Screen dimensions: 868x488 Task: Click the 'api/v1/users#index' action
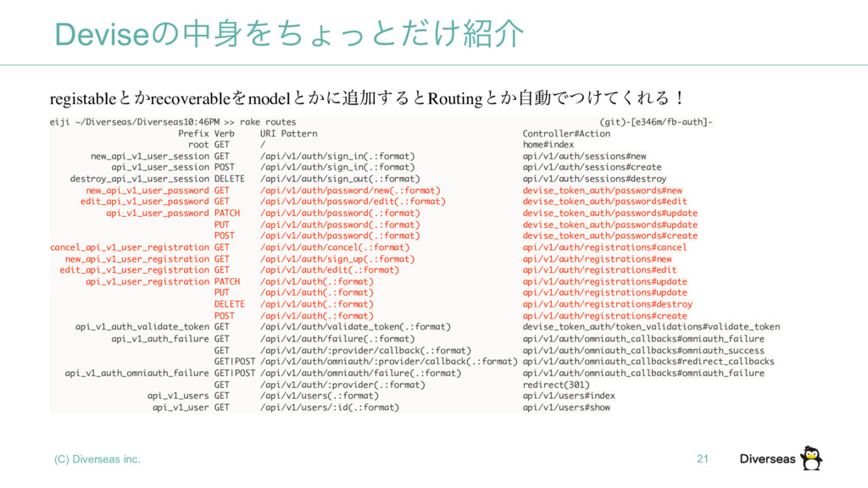pos(569,396)
